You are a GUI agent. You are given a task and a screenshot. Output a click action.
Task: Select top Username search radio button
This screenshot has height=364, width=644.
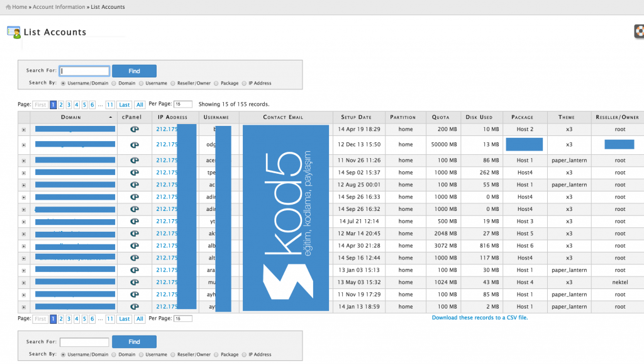point(142,84)
